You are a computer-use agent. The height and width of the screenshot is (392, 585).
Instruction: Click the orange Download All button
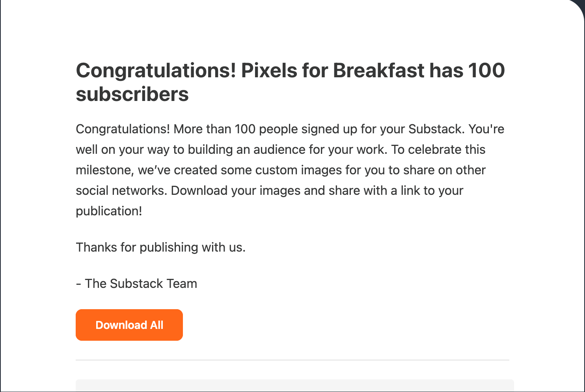click(129, 325)
